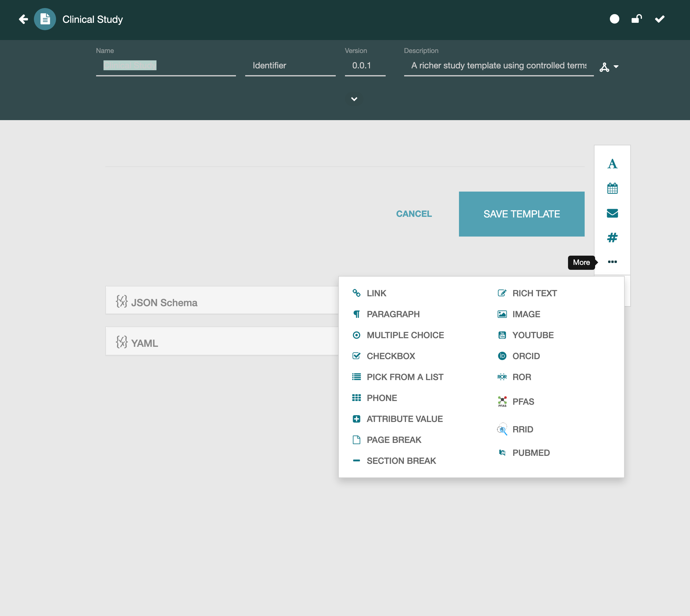Viewport: 690px width, 616px height.
Task: Expand the JSON Schema panel
Action: pyautogui.click(x=222, y=300)
